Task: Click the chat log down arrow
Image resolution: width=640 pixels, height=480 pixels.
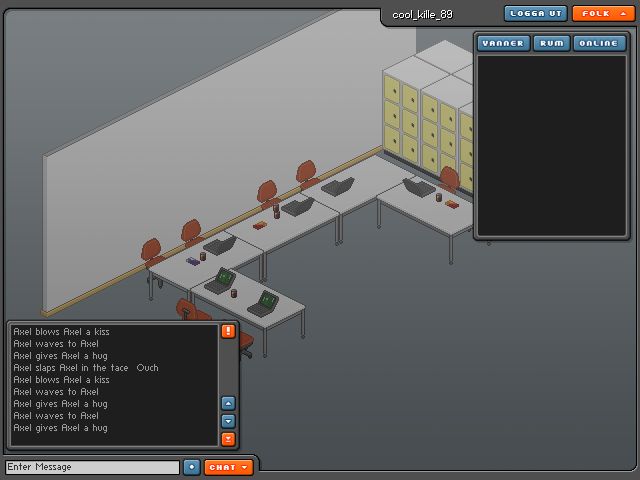Action: click(228, 421)
